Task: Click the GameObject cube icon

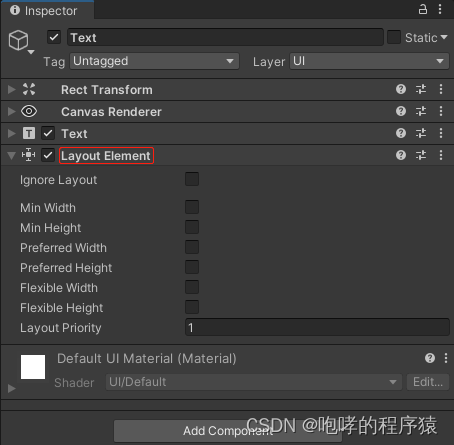Action: (18, 40)
